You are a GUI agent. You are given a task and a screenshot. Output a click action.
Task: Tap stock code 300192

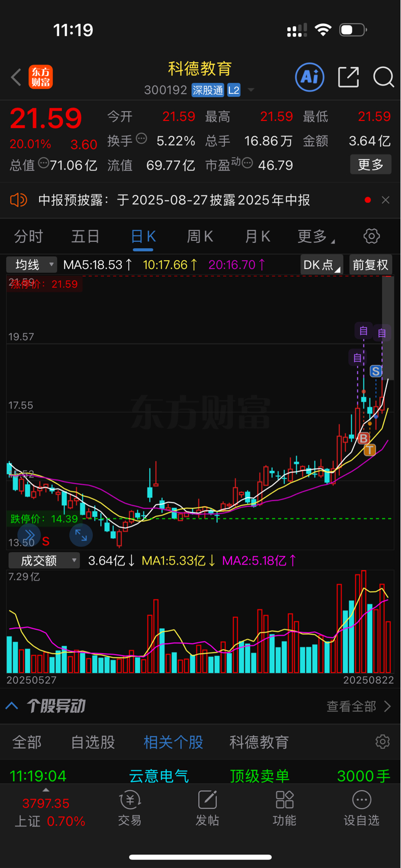165,90
